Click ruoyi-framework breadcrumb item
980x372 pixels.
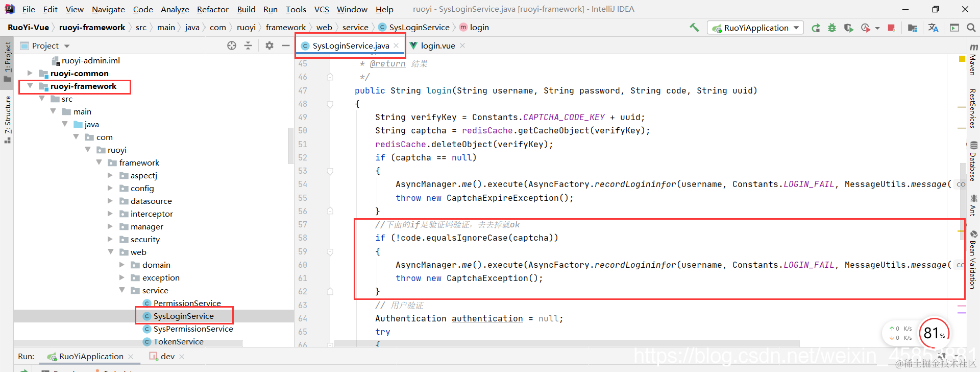(92, 28)
